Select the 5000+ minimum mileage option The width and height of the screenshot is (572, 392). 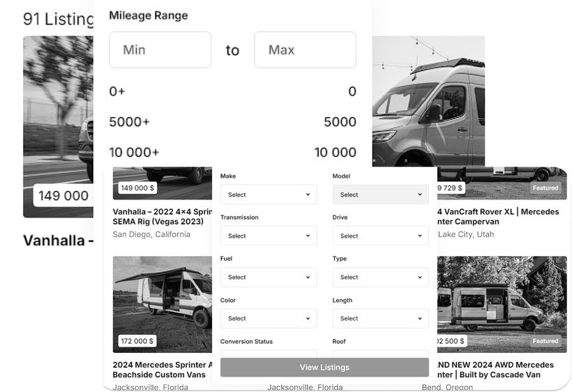pos(129,122)
